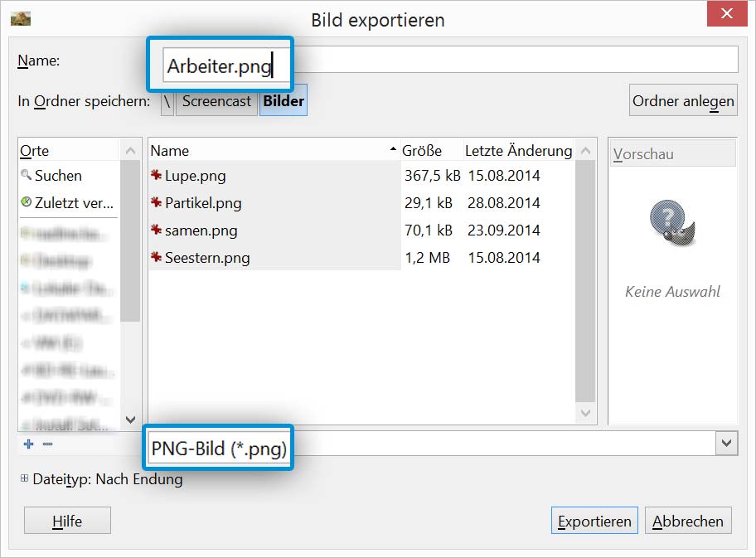Click scroll-down arrow of the Orte list
This screenshot has height=558, width=756.
point(130,419)
